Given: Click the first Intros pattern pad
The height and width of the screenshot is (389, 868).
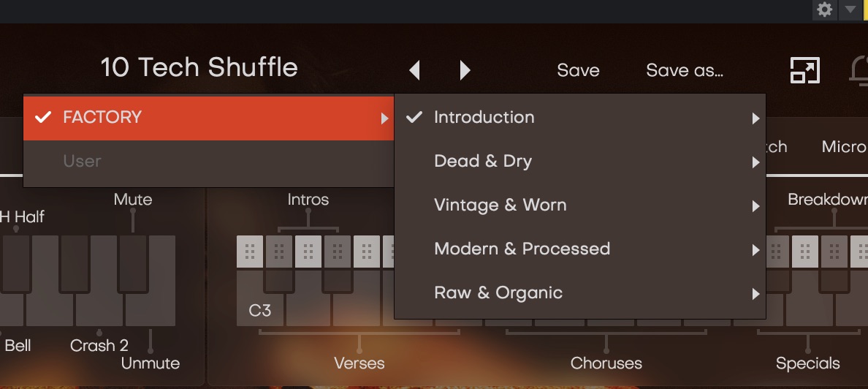Looking at the screenshot, I should [x=250, y=251].
